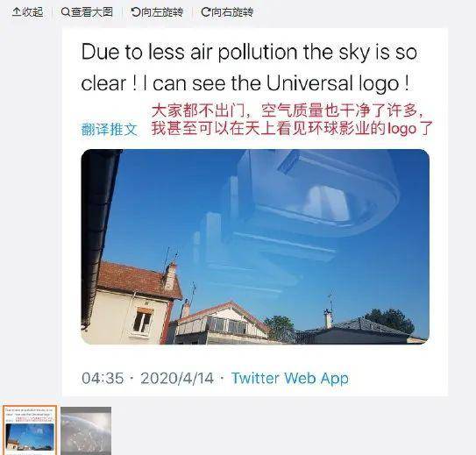Click the collapse up-arrow icon beside 收起

point(16,12)
